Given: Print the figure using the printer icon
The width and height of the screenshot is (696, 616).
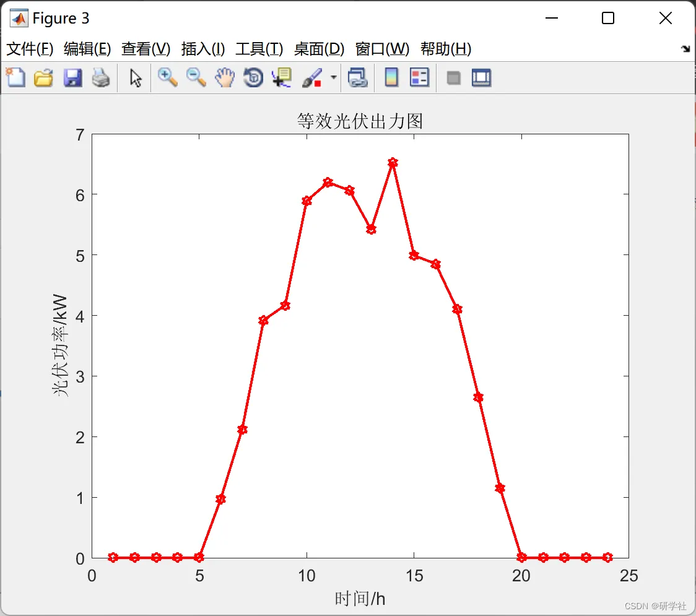Looking at the screenshot, I should [101, 77].
